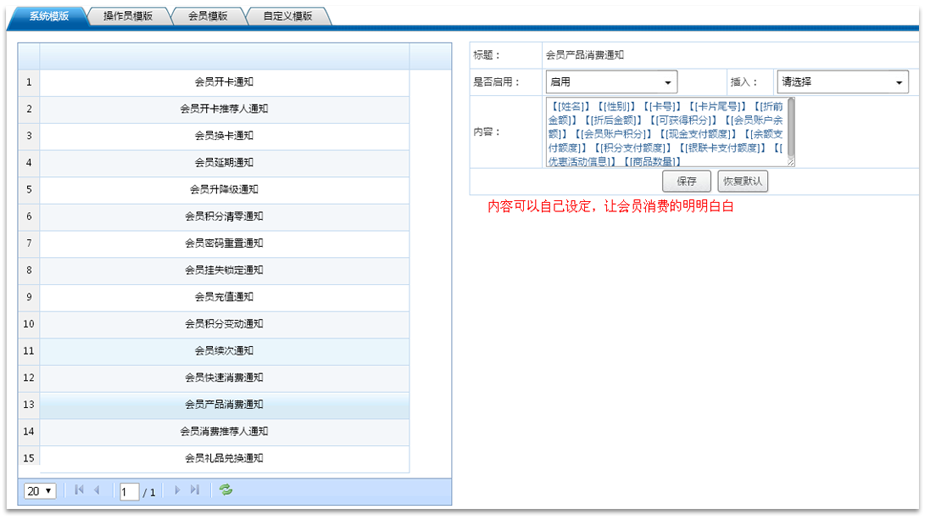Select row 会员延期通知

(224, 162)
